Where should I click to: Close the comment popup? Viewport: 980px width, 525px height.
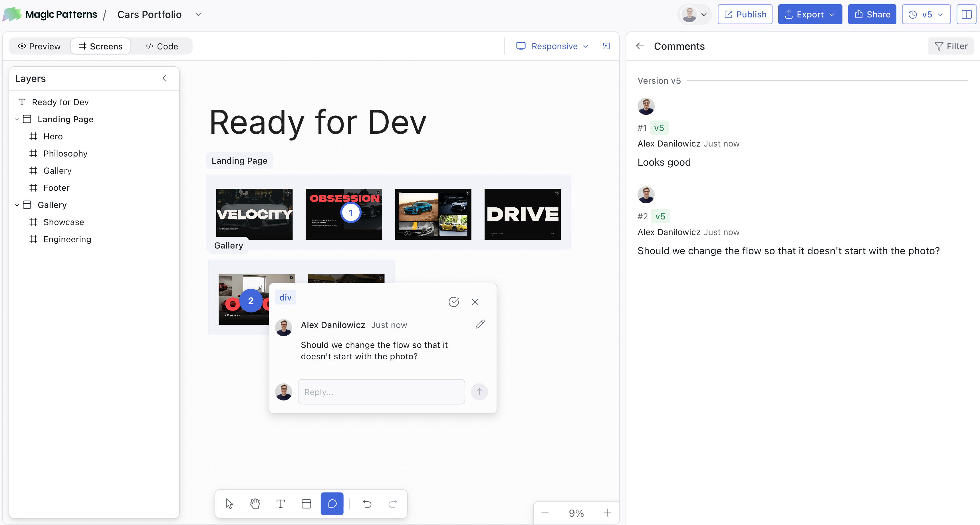coord(475,302)
